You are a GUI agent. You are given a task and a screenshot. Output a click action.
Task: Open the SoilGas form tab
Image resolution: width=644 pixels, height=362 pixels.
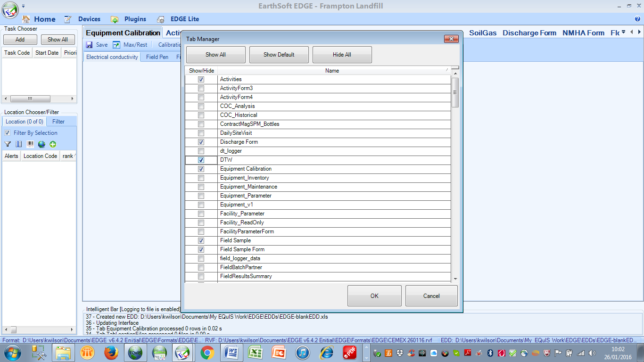click(483, 33)
